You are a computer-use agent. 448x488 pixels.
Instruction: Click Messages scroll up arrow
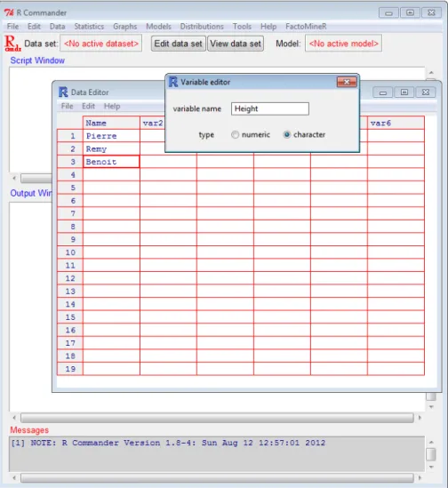pyautogui.click(x=431, y=442)
